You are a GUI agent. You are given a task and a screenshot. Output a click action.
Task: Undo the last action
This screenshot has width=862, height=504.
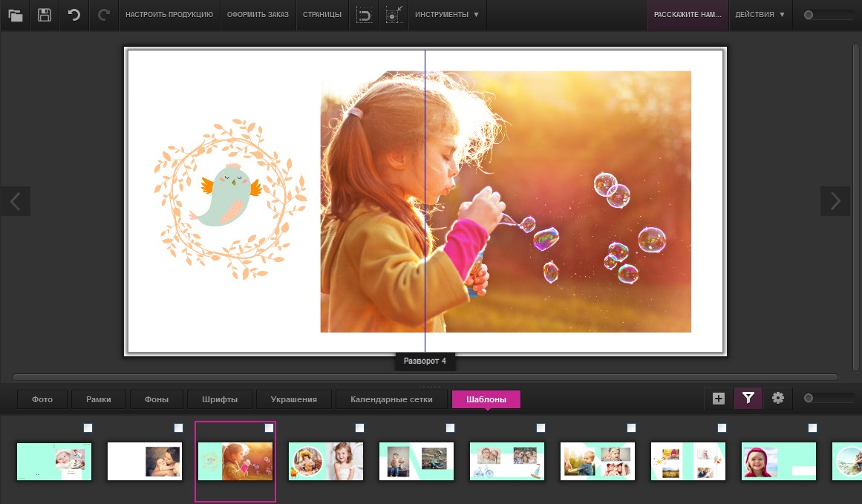(74, 15)
